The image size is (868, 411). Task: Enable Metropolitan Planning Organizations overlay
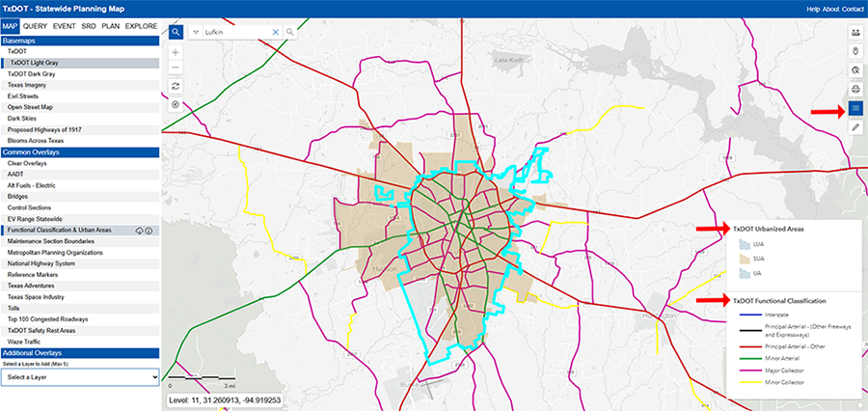80,253
